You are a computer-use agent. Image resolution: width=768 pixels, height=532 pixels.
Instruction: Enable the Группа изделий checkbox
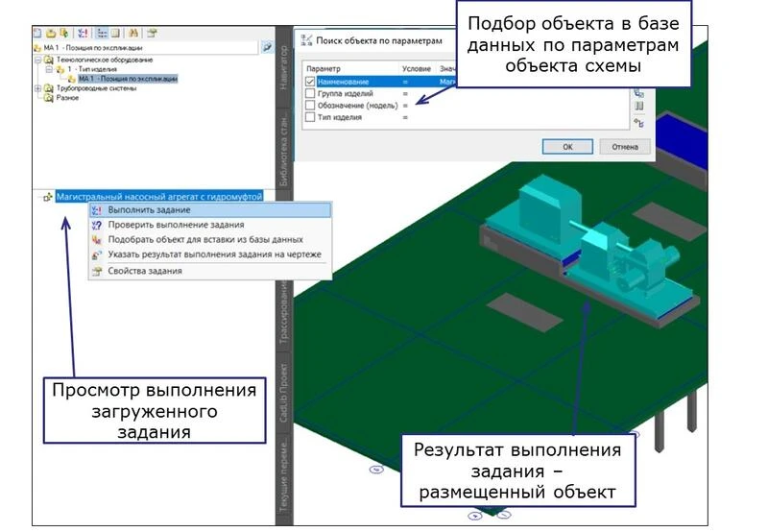(x=309, y=94)
